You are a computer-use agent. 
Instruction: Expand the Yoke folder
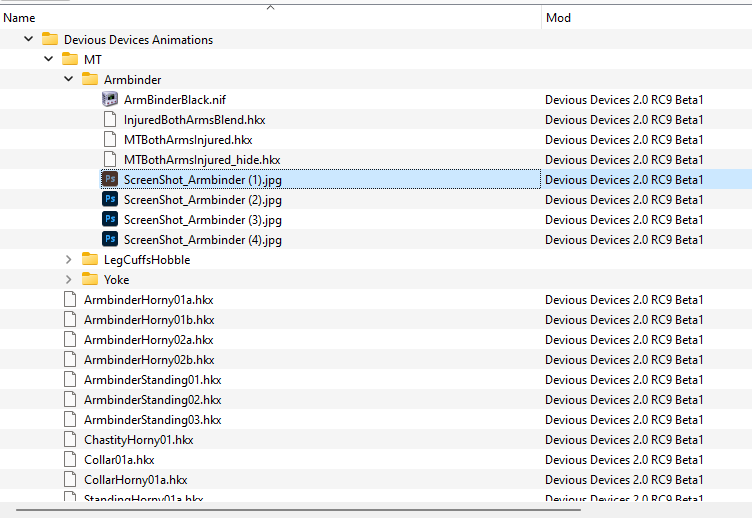pyautogui.click(x=69, y=280)
